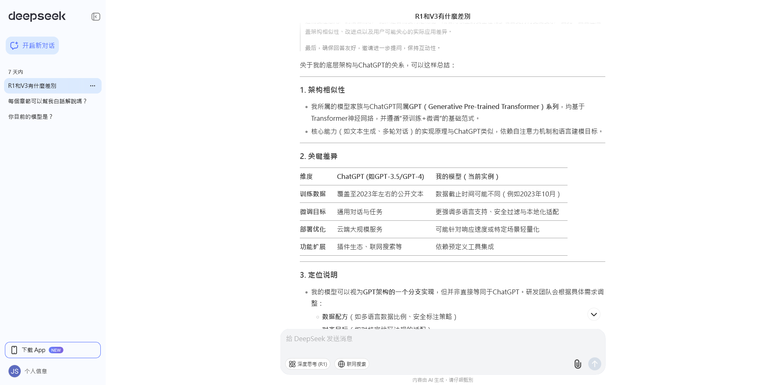
Task: Click bullet 数据配方（如多语言数据比例、安全标注策略）
Action: (390, 316)
